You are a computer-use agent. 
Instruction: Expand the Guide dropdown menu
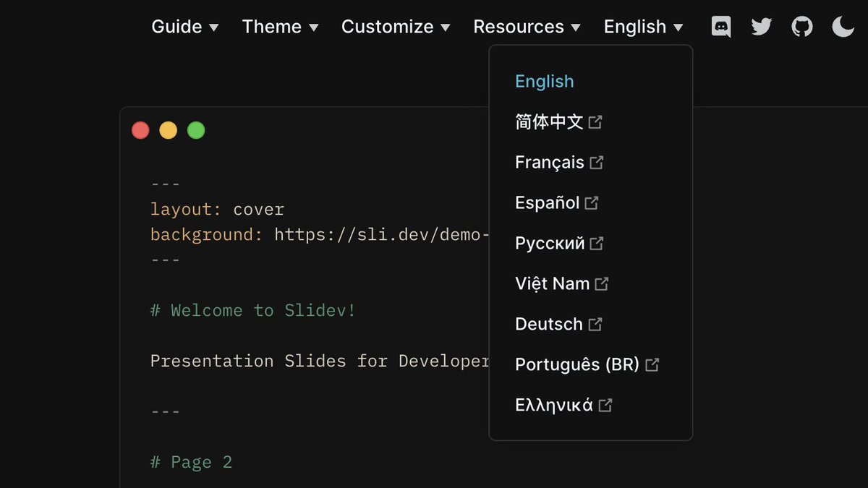click(185, 27)
